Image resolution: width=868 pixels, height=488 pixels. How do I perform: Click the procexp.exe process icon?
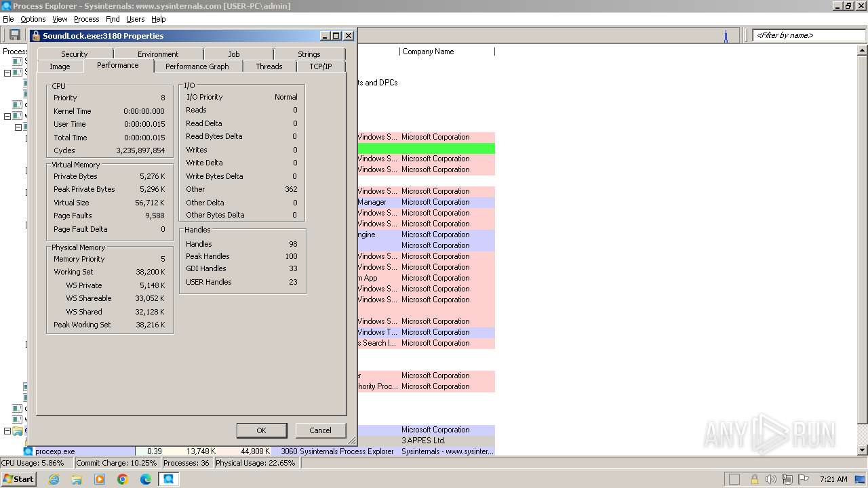pos(28,451)
